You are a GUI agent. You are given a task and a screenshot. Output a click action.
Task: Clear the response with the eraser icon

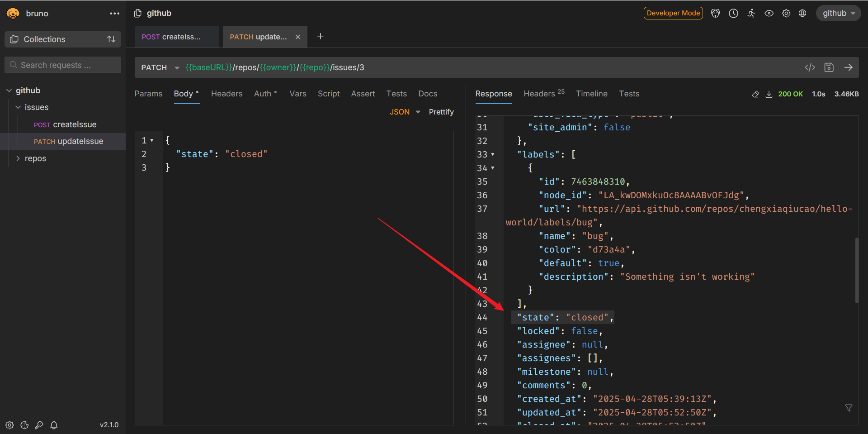coord(755,94)
